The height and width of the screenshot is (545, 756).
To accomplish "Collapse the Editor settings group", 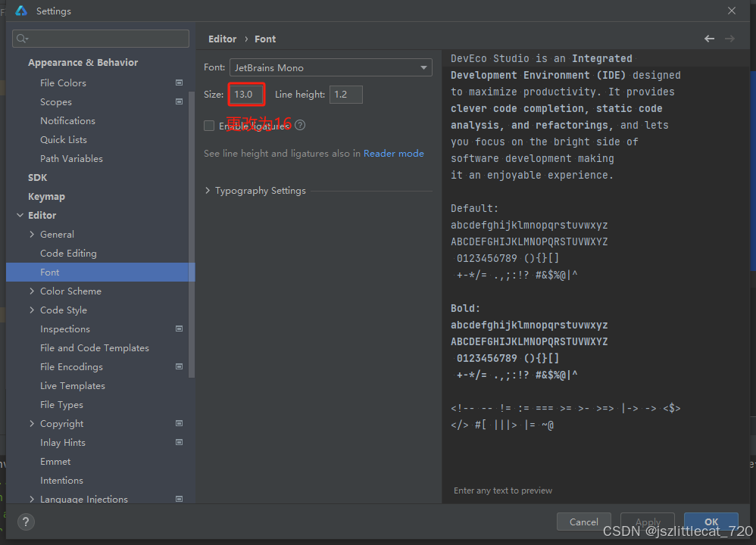I will click(20, 216).
